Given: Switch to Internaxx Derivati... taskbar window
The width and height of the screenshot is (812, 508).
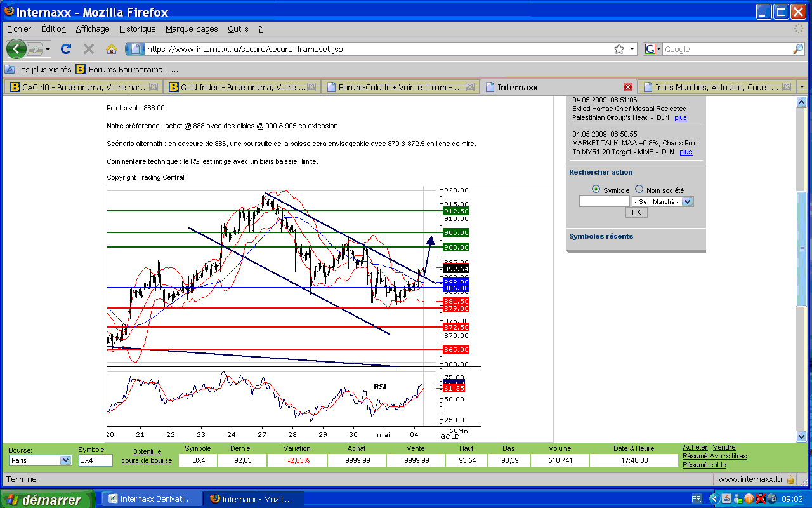Looking at the screenshot, I should click(x=150, y=499).
